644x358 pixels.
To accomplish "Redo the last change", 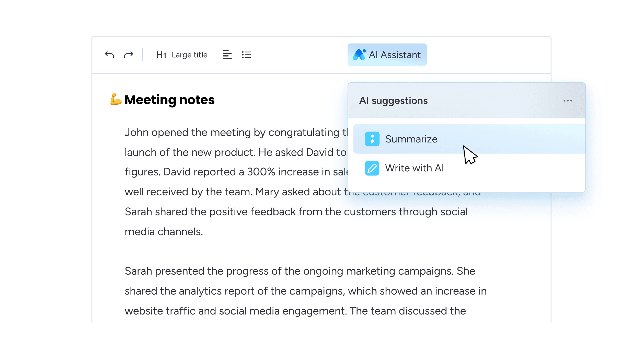I will 129,54.
